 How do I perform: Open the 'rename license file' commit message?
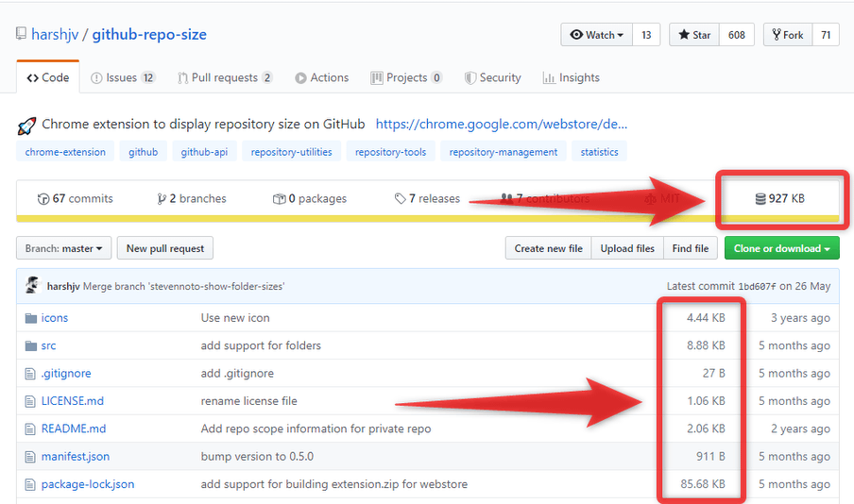(248, 401)
